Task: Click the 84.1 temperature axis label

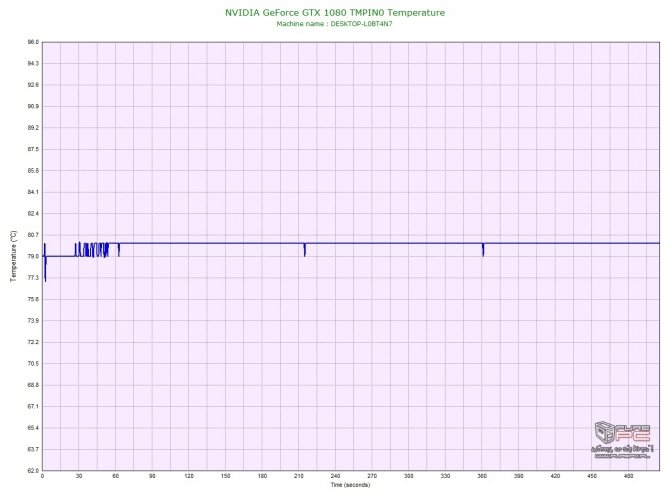Action: pos(33,192)
